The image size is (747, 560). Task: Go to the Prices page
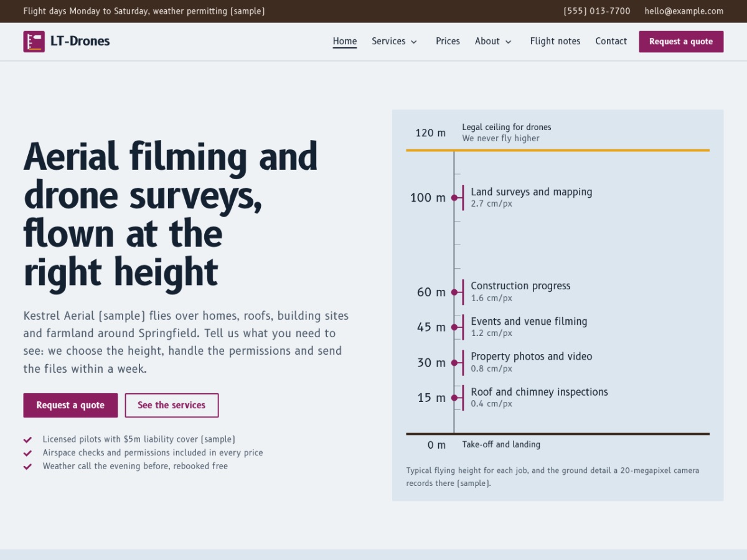tap(448, 41)
